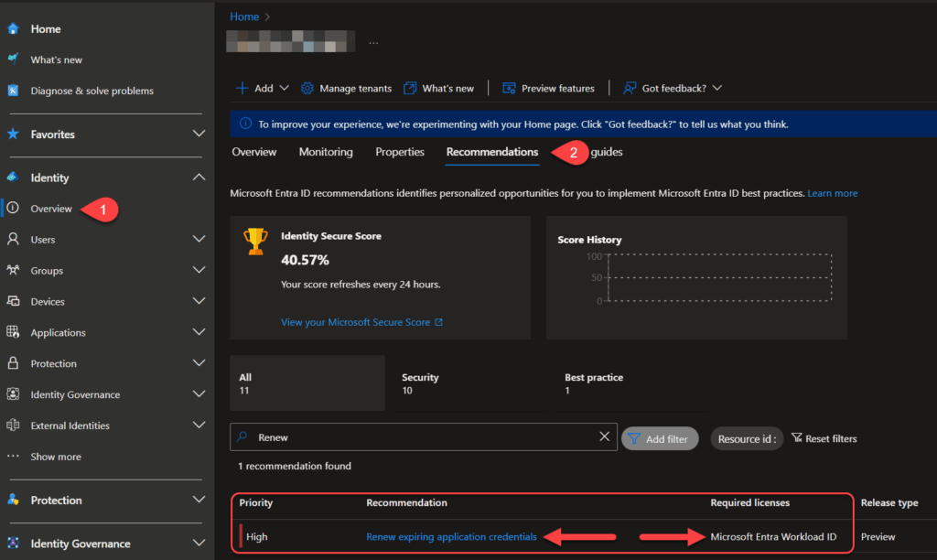Click Show more in the sidebar
The height and width of the screenshot is (560, 937).
[x=56, y=457]
